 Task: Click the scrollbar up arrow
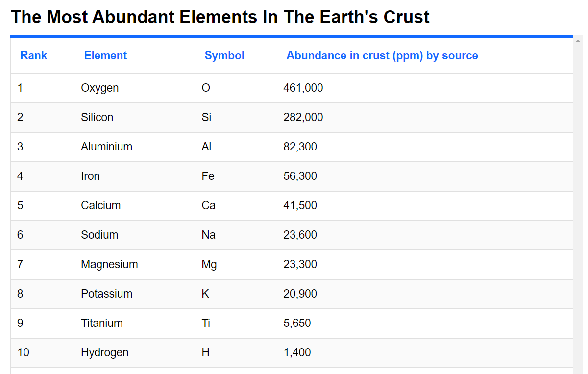578,41
